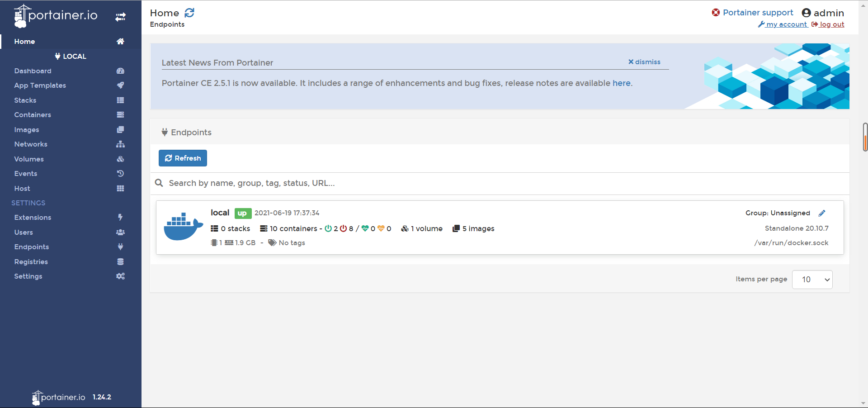Click the search magnifier icon
This screenshot has height=408, width=868.
(x=159, y=183)
